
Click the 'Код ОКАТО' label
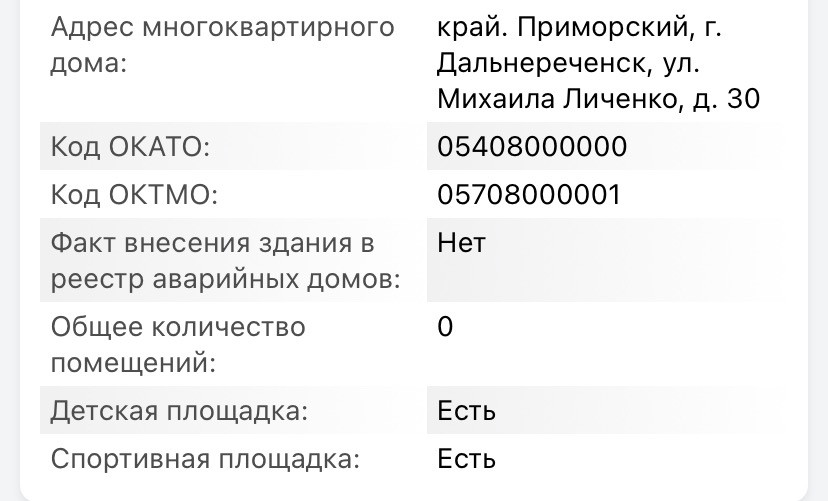(x=130, y=147)
